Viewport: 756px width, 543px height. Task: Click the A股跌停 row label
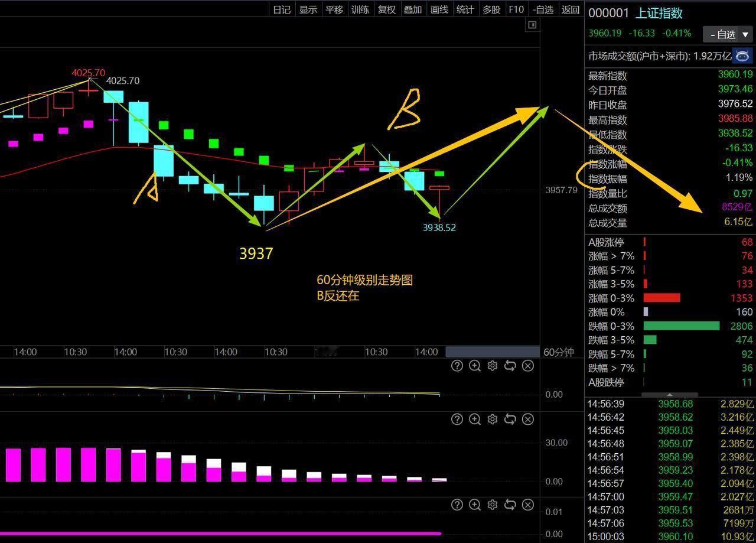606,382
